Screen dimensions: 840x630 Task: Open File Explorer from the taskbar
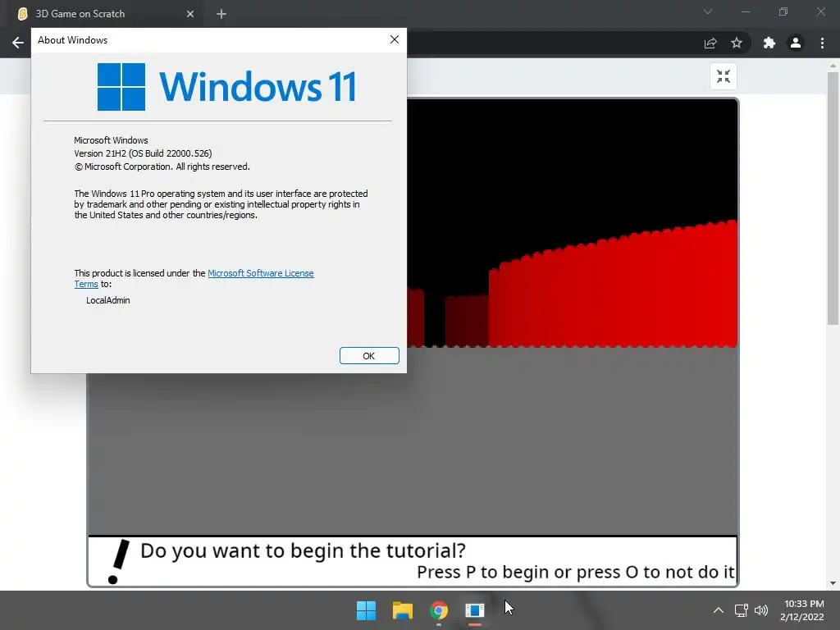coord(402,610)
